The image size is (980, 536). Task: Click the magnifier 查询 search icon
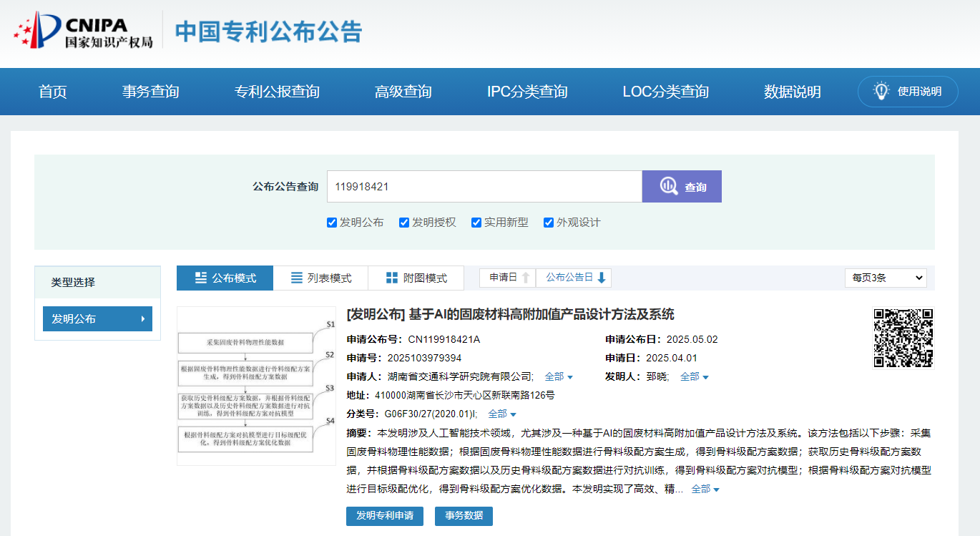coord(669,187)
